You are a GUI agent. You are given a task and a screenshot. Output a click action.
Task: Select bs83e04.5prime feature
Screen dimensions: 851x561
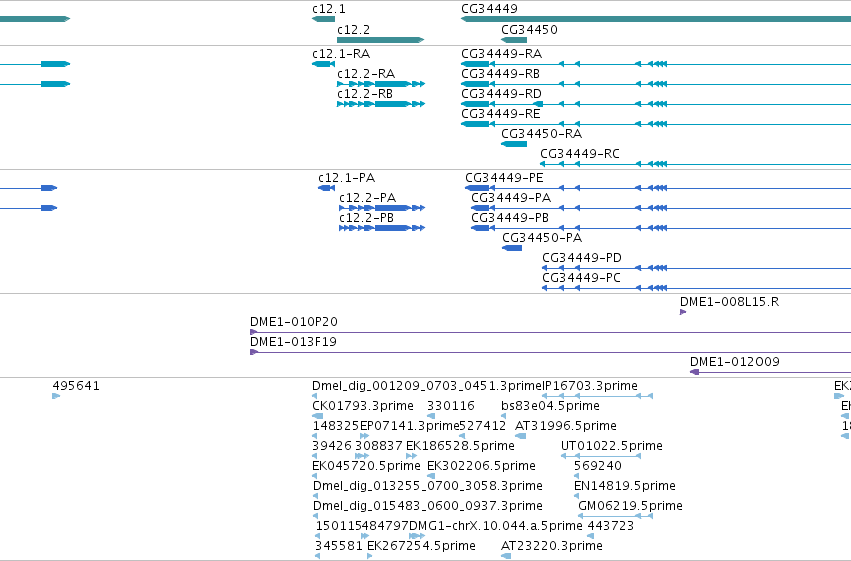504,416
